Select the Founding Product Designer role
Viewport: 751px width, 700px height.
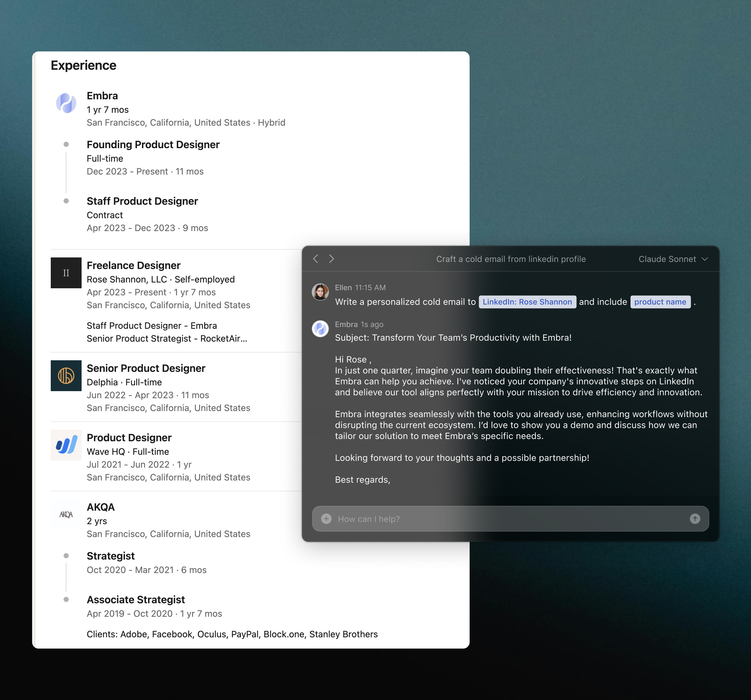pos(153,145)
